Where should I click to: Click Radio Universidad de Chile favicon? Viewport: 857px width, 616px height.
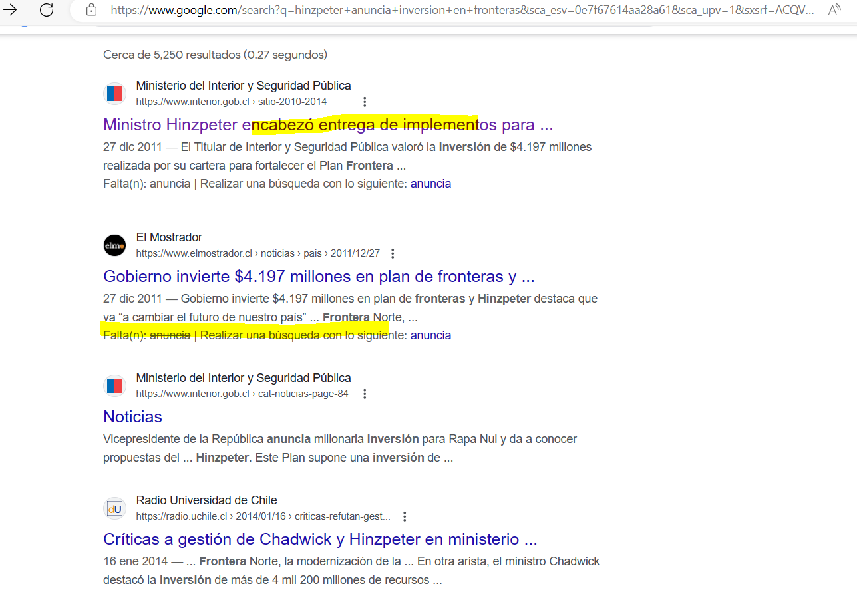pyautogui.click(x=114, y=508)
